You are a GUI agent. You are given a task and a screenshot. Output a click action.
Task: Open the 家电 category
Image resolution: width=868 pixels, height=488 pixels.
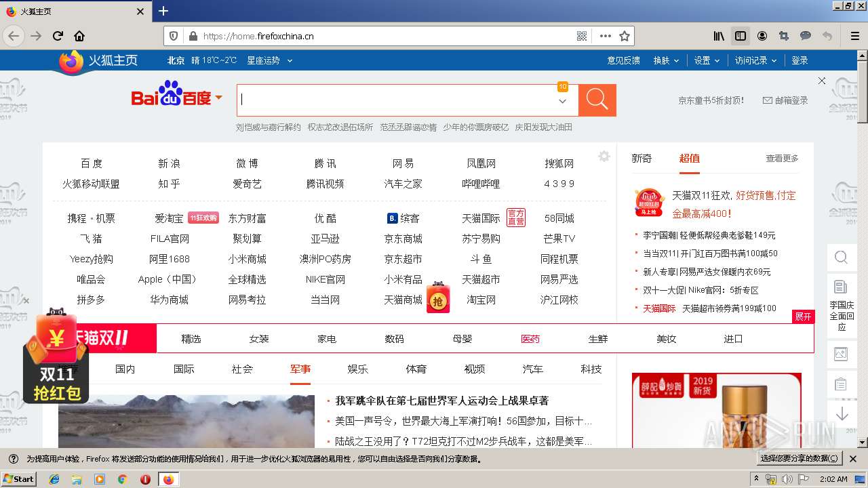[327, 338]
